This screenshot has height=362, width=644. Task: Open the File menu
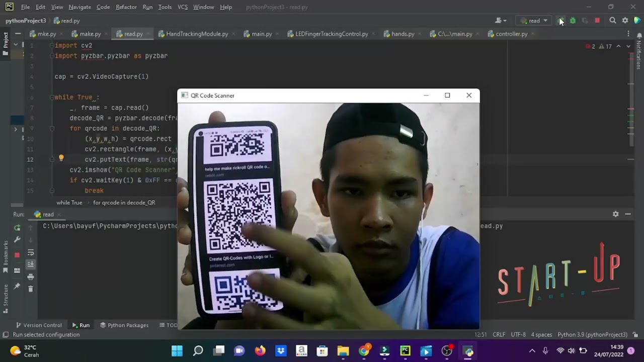pos(25,7)
